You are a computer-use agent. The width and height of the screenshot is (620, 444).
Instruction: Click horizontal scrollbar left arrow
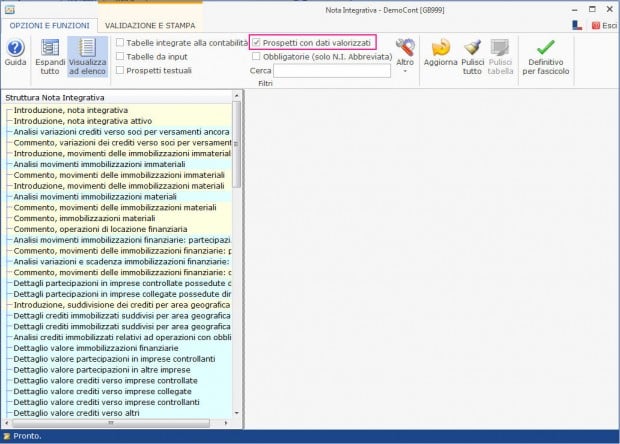click(6, 423)
